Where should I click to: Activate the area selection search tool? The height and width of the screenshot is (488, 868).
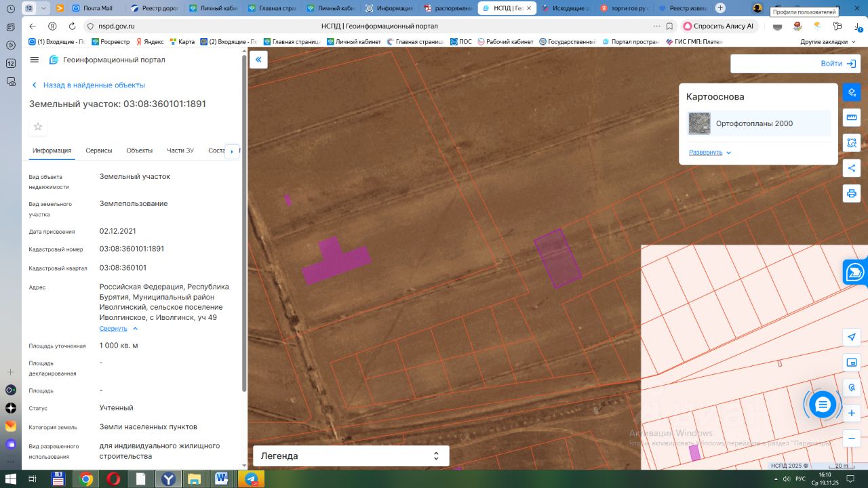tap(852, 143)
